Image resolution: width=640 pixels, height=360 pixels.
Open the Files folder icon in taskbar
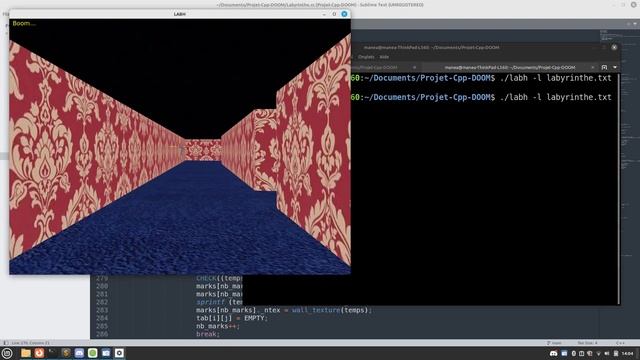tap(26, 353)
